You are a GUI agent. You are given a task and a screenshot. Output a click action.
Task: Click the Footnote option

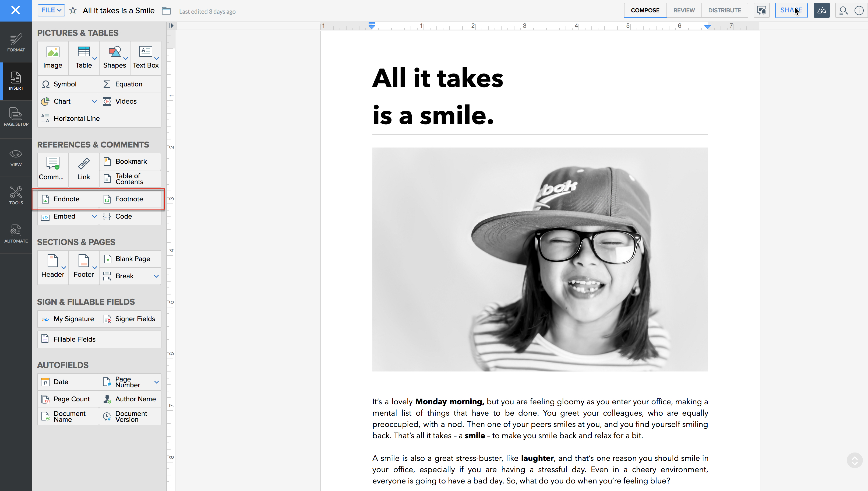(x=129, y=199)
